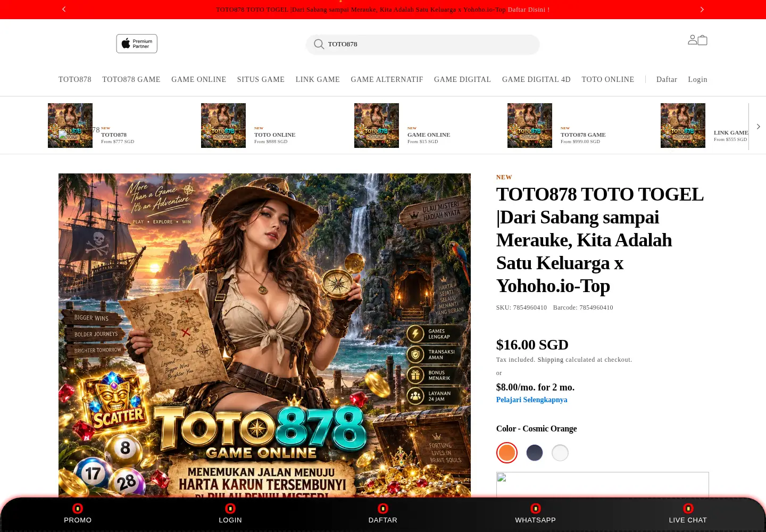The width and height of the screenshot is (766, 532).
Task: Focus the TOTO878 search field
Action: point(422,44)
